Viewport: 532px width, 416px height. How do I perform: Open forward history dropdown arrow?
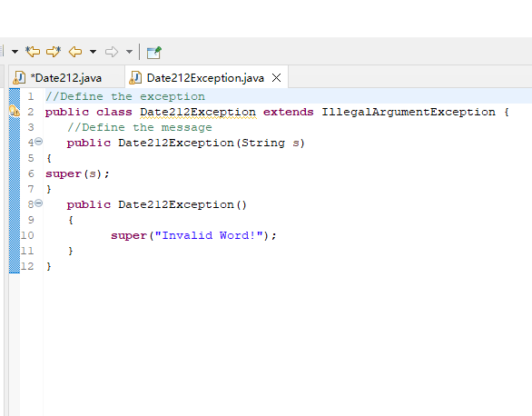(x=129, y=52)
